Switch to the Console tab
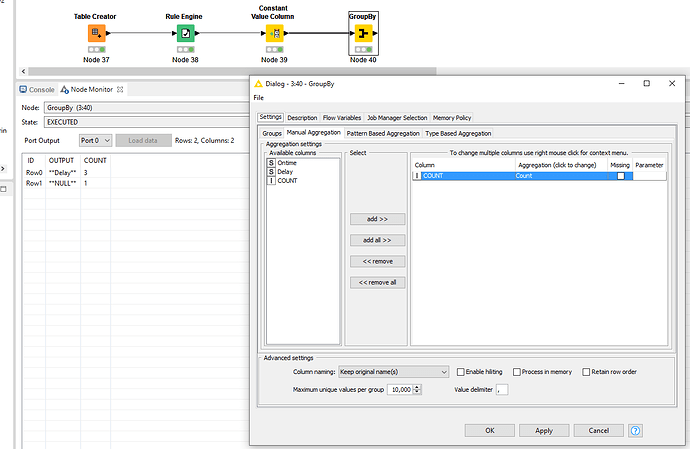Viewport: 690px width, 449px height. [x=37, y=89]
